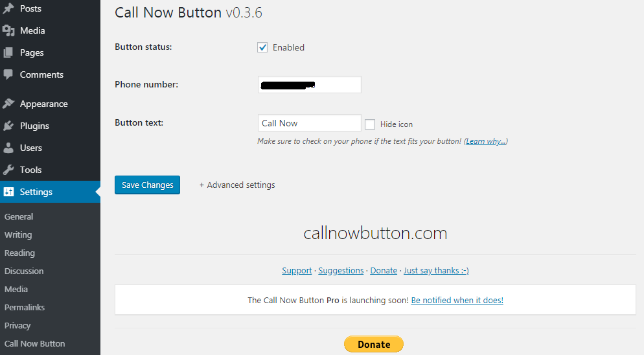Focus the Phone number input field
644x355 pixels.
(x=309, y=85)
